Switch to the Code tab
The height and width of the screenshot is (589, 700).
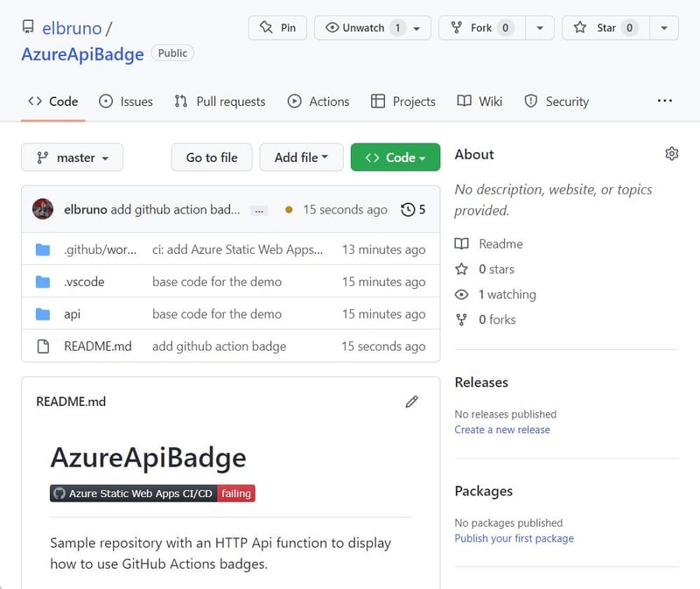[x=53, y=102]
